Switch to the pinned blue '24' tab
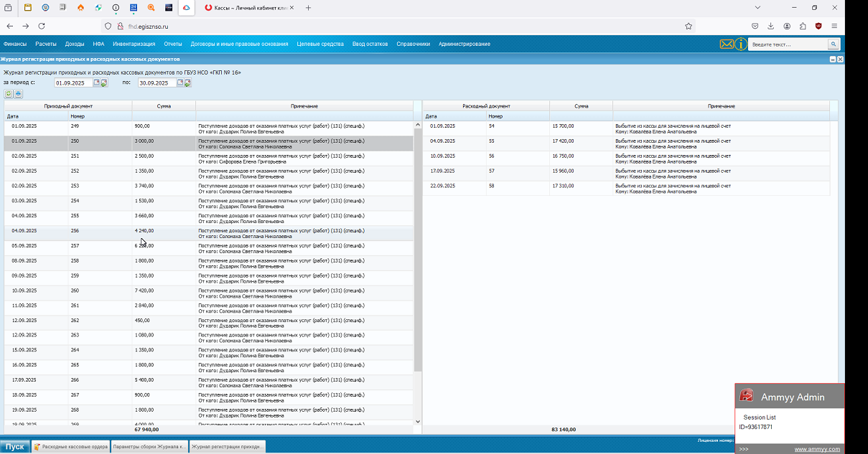Image resolution: width=868 pixels, height=454 pixels. click(134, 7)
